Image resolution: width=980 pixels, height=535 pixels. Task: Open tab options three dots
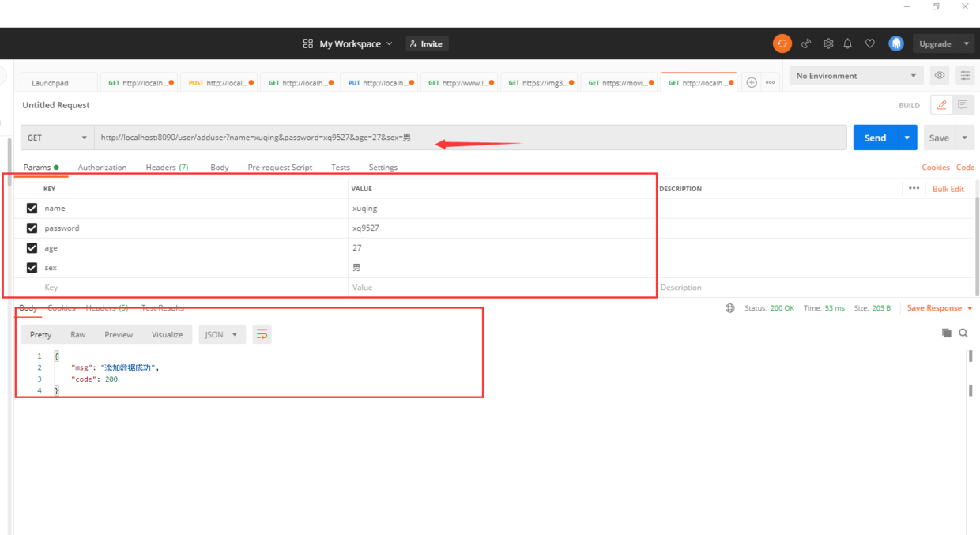tap(771, 82)
